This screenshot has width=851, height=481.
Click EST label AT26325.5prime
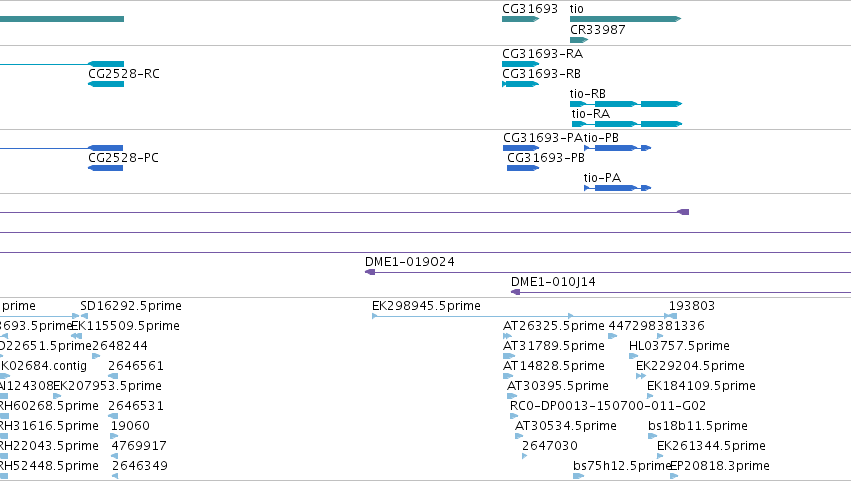point(554,326)
